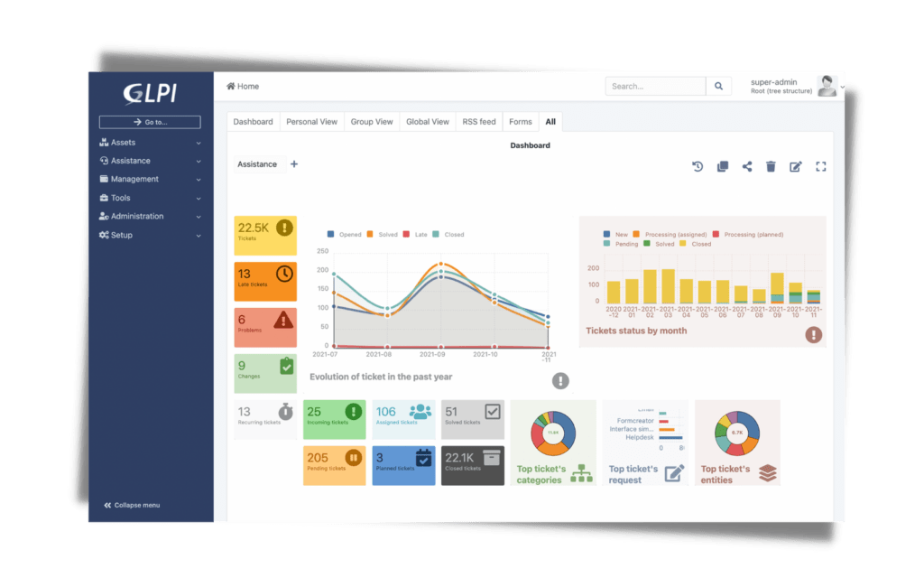Click the Go to... button
924x578 pixels.
(150, 122)
